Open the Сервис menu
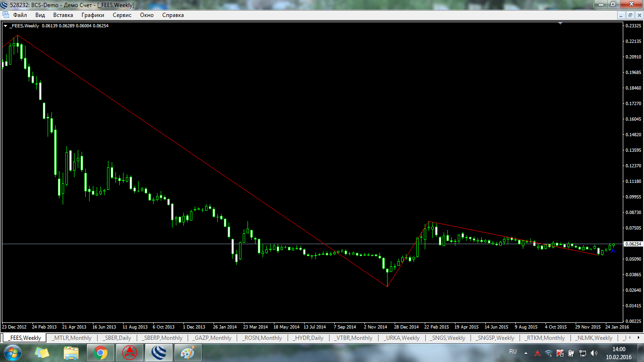Image resolution: width=644 pixels, height=362 pixels. pyautogui.click(x=122, y=15)
